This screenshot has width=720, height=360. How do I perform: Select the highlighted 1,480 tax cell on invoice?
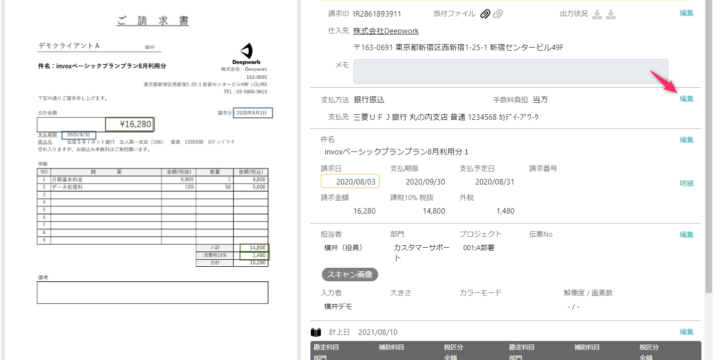pyautogui.click(x=254, y=255)
